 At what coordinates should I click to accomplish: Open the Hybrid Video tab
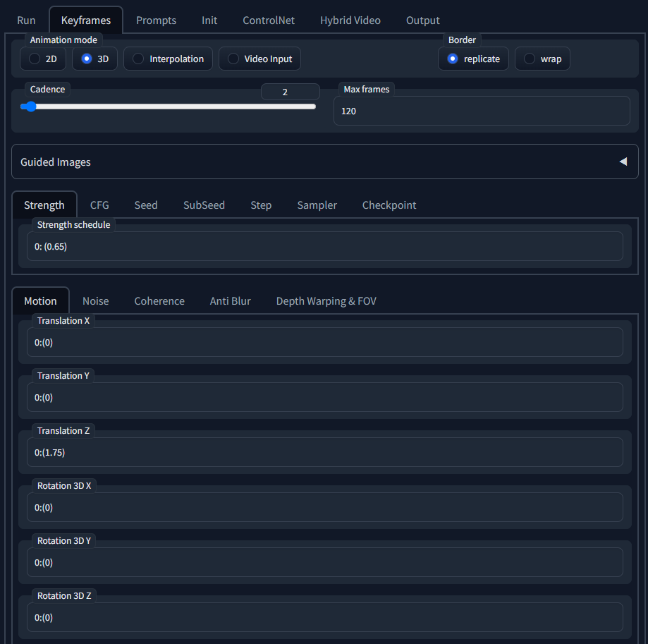[350, 20]
